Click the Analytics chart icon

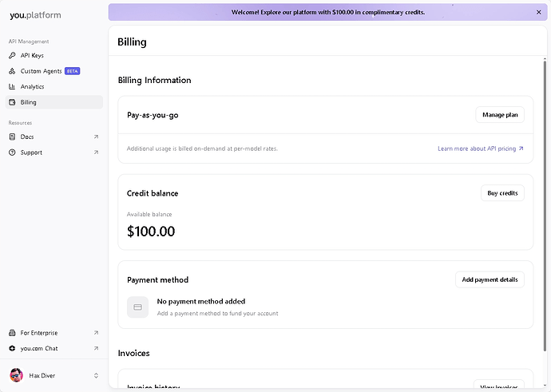click(12, 86)
